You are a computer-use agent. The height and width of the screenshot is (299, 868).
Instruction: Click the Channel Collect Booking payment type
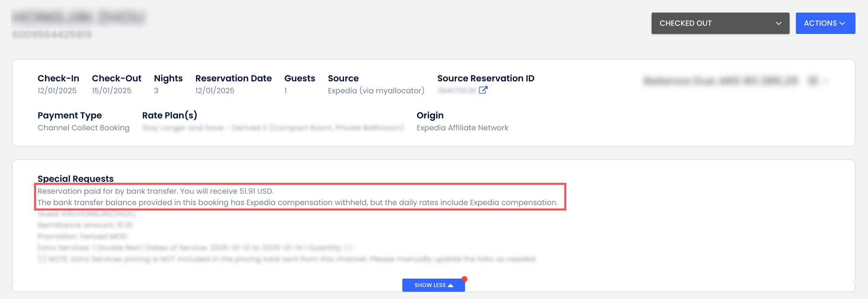(84, 128)
